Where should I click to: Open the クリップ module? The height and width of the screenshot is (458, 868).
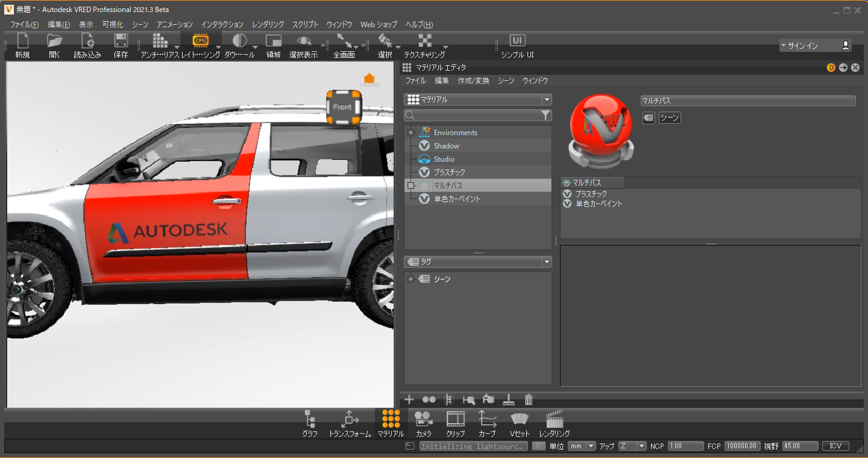pos(456,423)
